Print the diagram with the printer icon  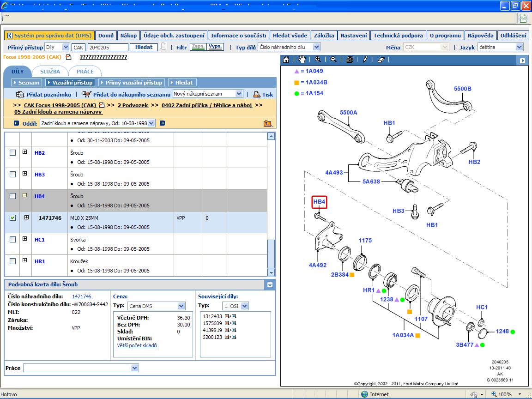[350, 60]
